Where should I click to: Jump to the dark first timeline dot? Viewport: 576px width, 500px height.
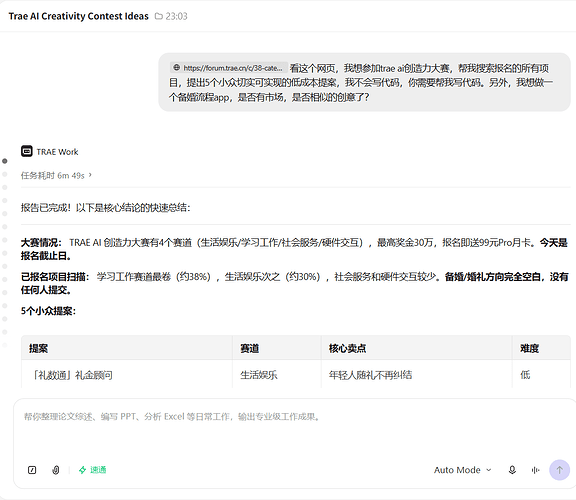(x=5, y=161)
